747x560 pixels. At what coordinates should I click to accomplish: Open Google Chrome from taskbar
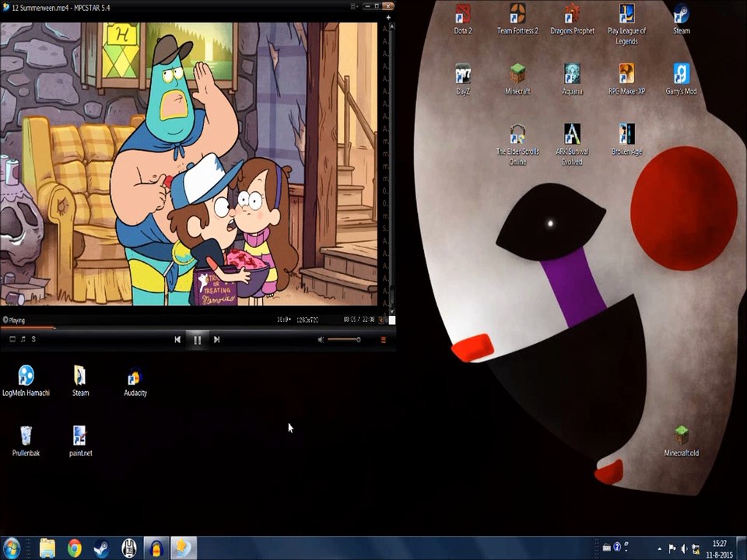pos(75,548)
